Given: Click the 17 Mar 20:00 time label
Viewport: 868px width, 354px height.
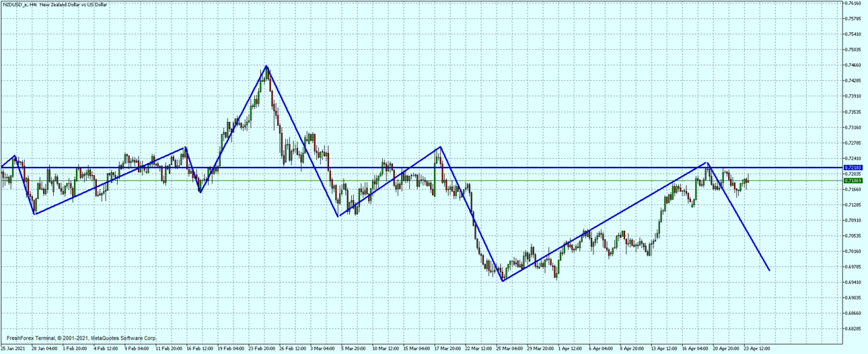Looking at the screenshot, I should click(x=447, y=349).
